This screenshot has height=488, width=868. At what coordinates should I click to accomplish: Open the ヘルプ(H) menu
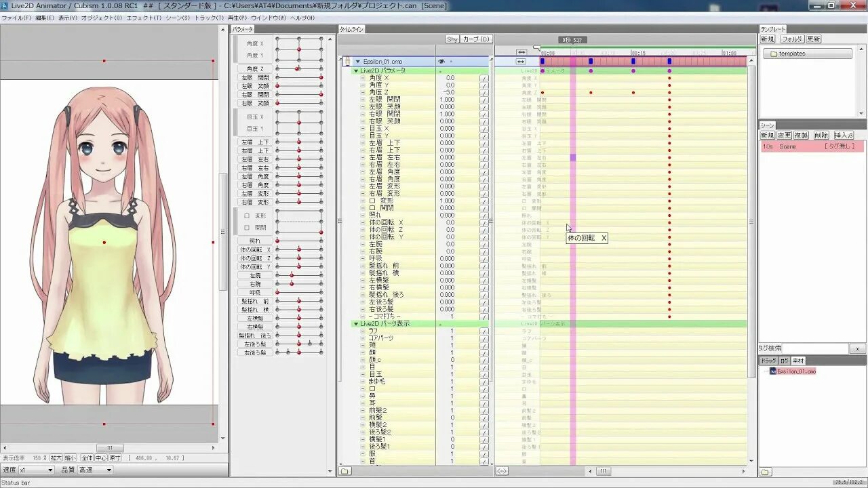tap(302, 18)
